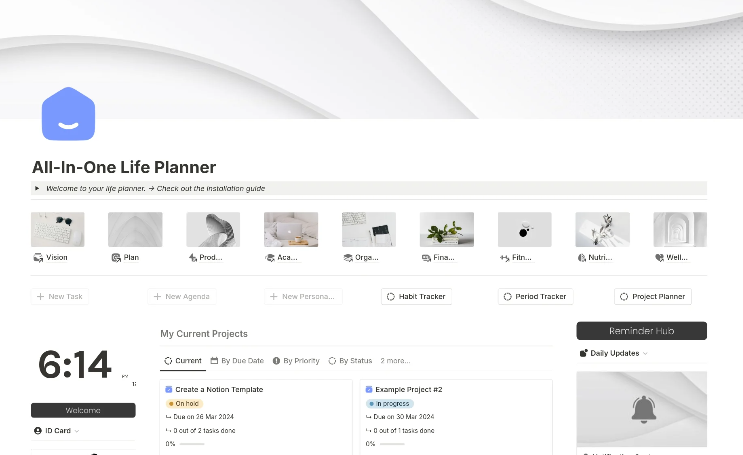The height and width of the screenshot is (455, 743).
Task: Click the Fitness dumbbell icon
Action: pos(505,258)
